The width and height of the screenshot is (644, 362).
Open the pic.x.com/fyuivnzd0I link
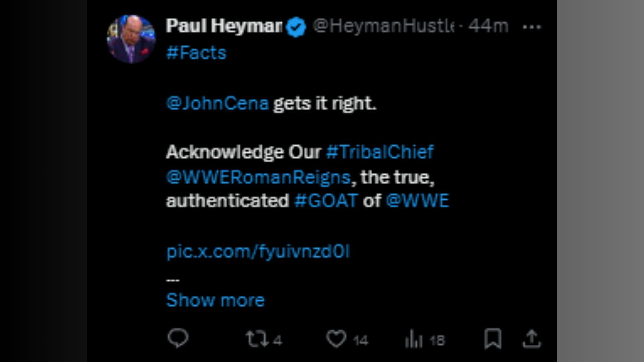(258, 251)
